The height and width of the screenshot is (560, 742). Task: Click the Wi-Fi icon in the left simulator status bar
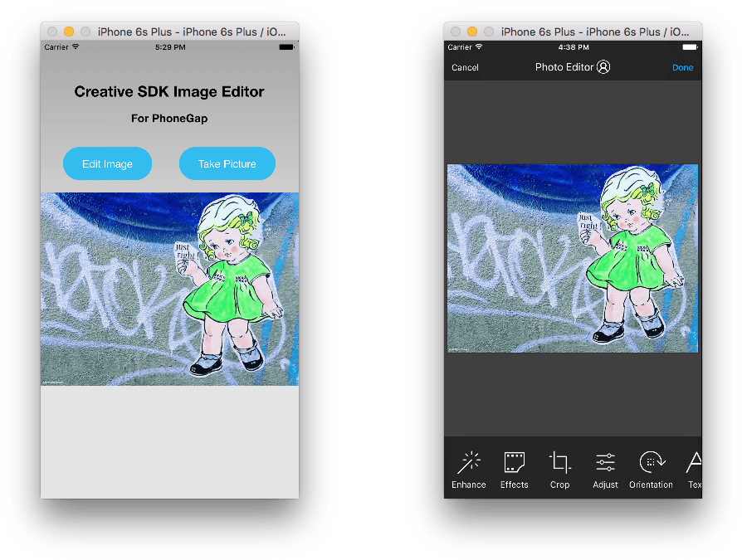point(76,46)
